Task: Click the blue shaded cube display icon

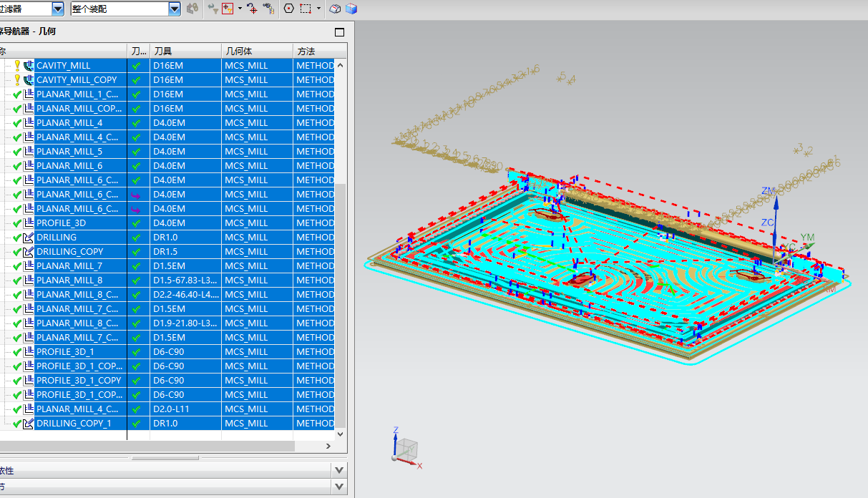Action: pos(351,9)
